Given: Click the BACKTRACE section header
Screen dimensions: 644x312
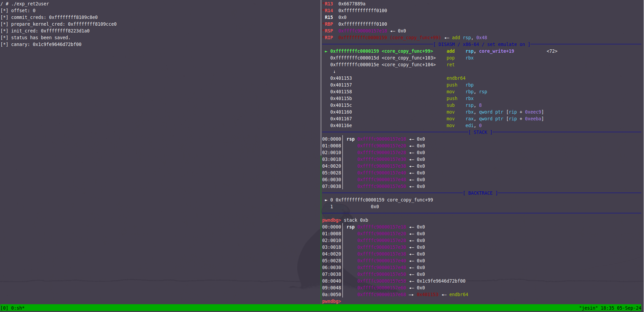Looking at the screenshot, I should coord(480,193).
